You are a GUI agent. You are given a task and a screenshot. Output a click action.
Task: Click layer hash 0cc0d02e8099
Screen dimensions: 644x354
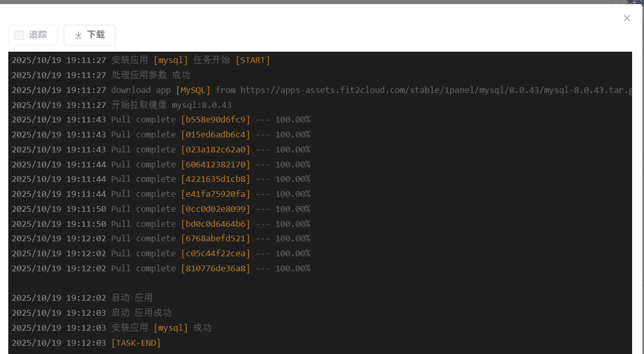215,209
